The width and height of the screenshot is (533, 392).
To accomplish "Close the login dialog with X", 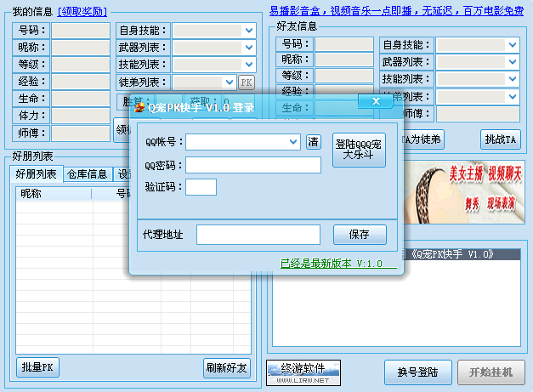I will click(x=376, y=101).
